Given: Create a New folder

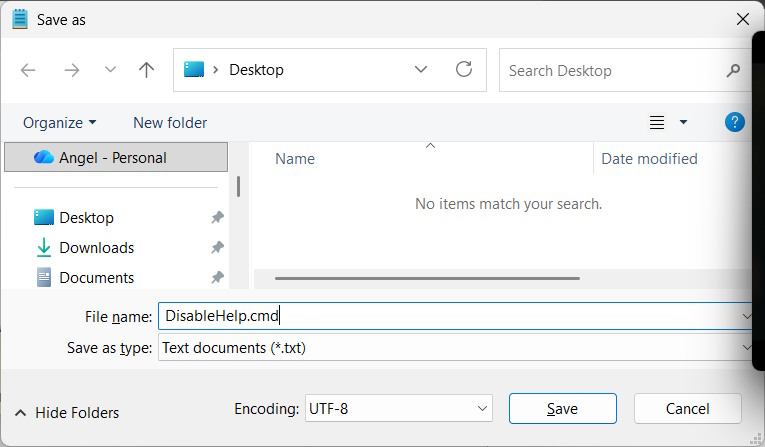Looking at the screenshot, I should 170,122.
